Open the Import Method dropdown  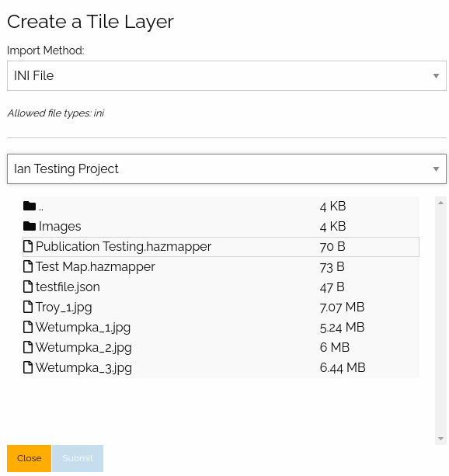pyautogui.click(x=227, y=75)
